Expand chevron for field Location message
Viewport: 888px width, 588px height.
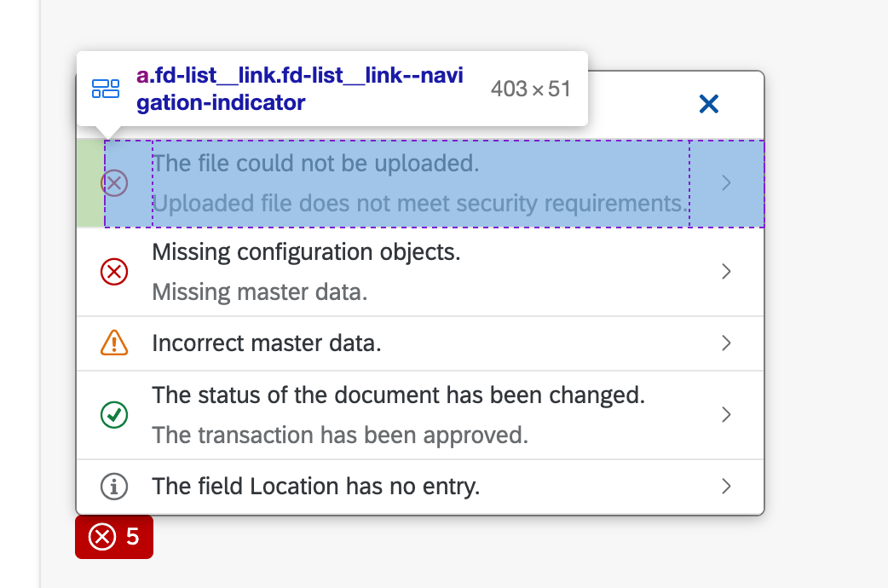click(726, 487)
